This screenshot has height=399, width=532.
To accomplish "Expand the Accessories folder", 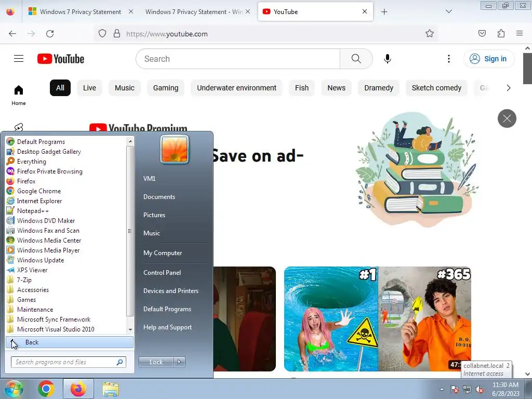I will tap(33, 290).
